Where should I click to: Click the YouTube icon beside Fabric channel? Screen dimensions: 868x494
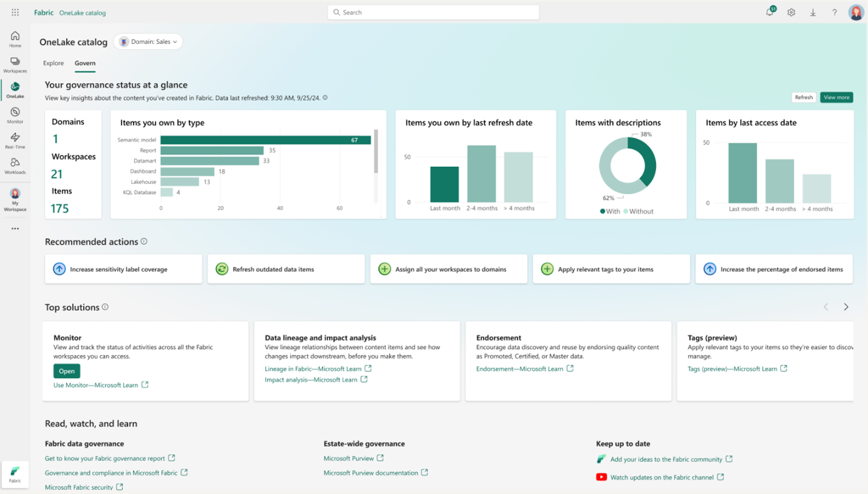[602, 477]
